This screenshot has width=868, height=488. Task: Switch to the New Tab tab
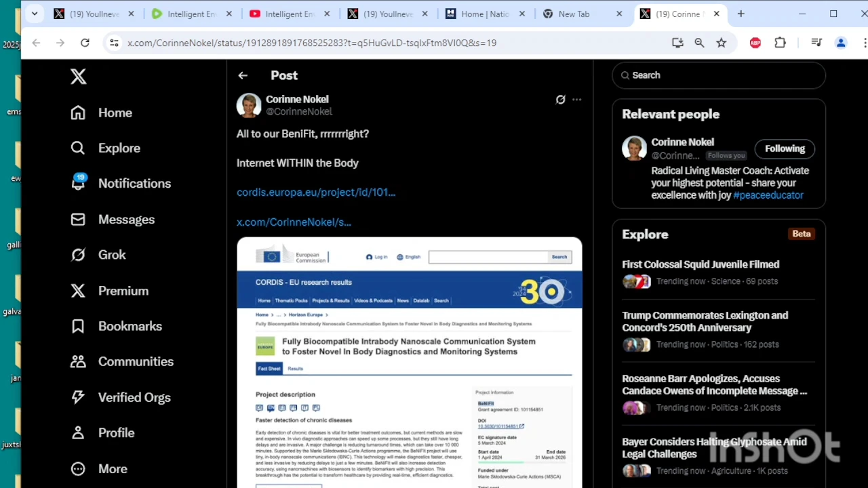(x=583, y=14)
